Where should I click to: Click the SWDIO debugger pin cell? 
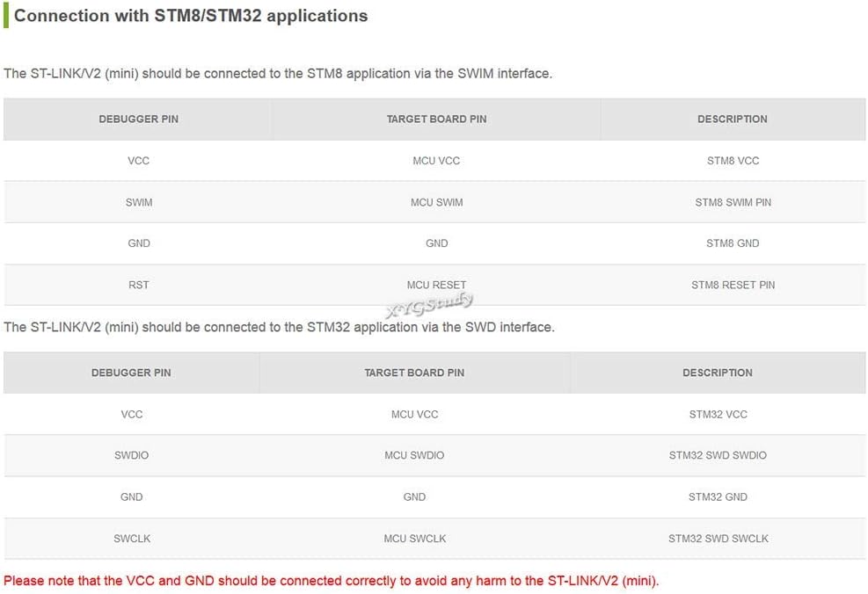point(132,455)
